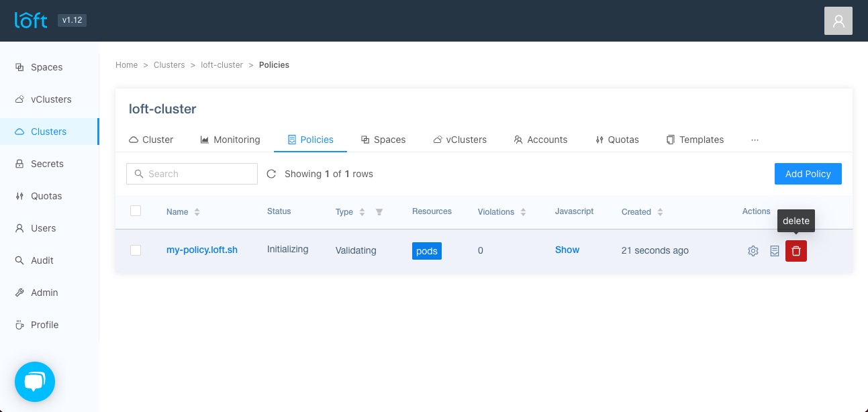
Task: Click the document icon in Actions column
Action: click(774, 251)
